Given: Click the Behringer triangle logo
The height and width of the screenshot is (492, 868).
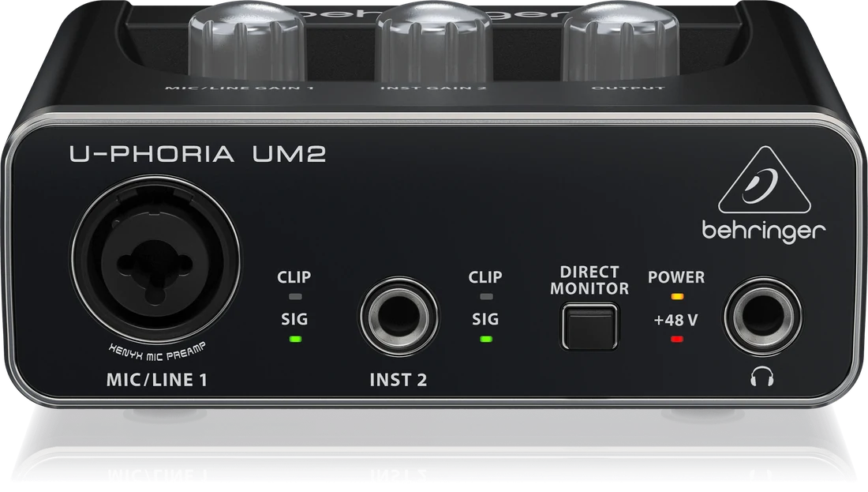Looking at the screenshot, I should point(765,179).
